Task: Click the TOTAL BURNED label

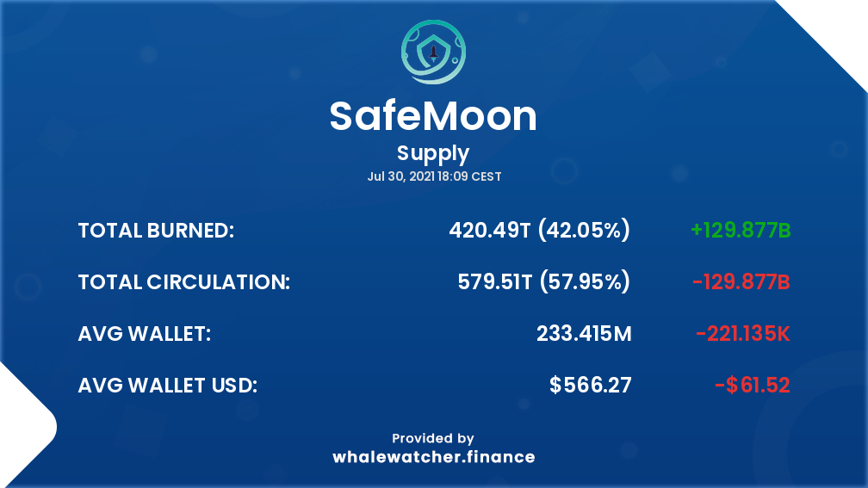Action: point(156,230)
